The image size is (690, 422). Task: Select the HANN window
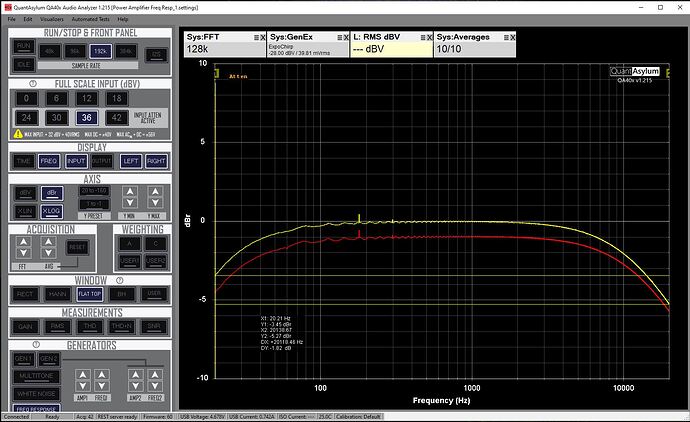(x=58, y=294)
